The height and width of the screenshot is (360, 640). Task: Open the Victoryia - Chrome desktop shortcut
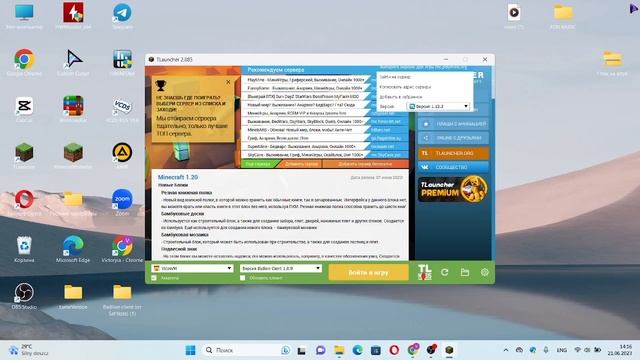122,249
